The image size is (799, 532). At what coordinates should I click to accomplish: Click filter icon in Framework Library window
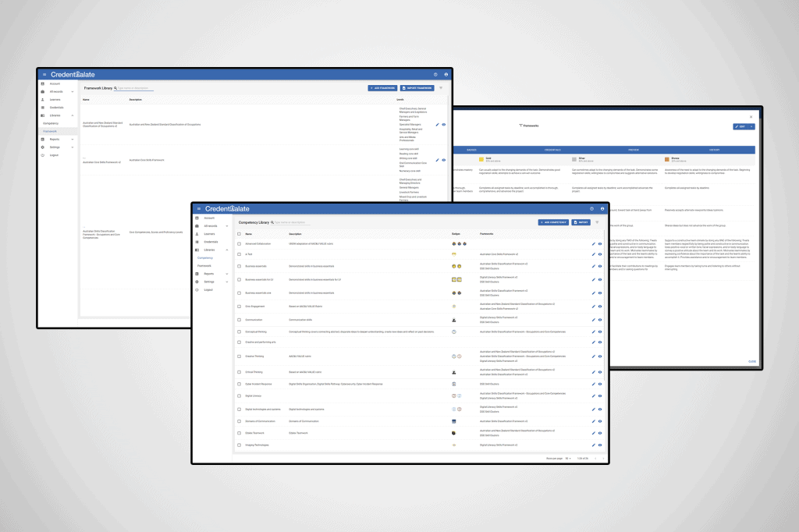(441, 88)
